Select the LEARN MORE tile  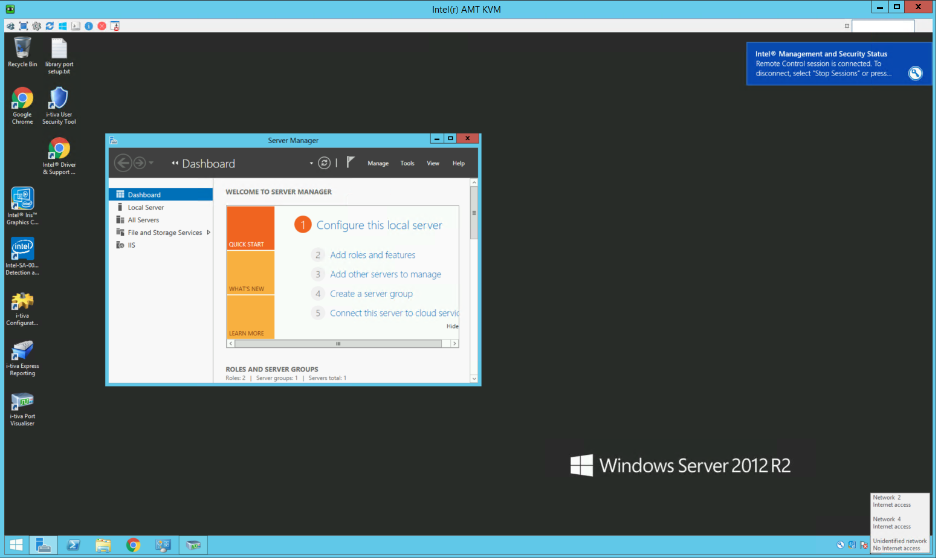(251, 317)
